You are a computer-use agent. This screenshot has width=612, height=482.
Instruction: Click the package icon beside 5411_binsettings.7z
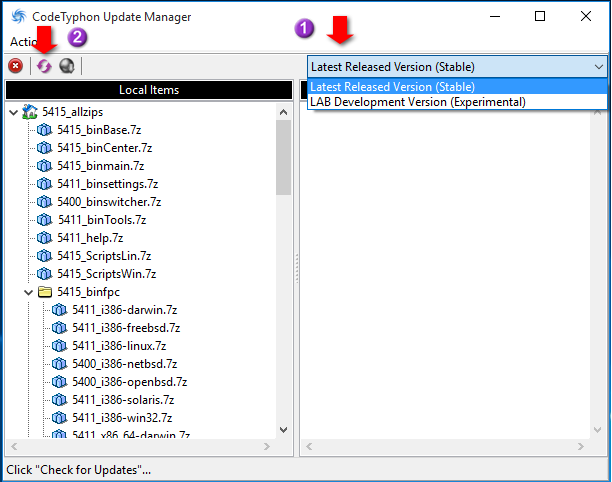44,184
